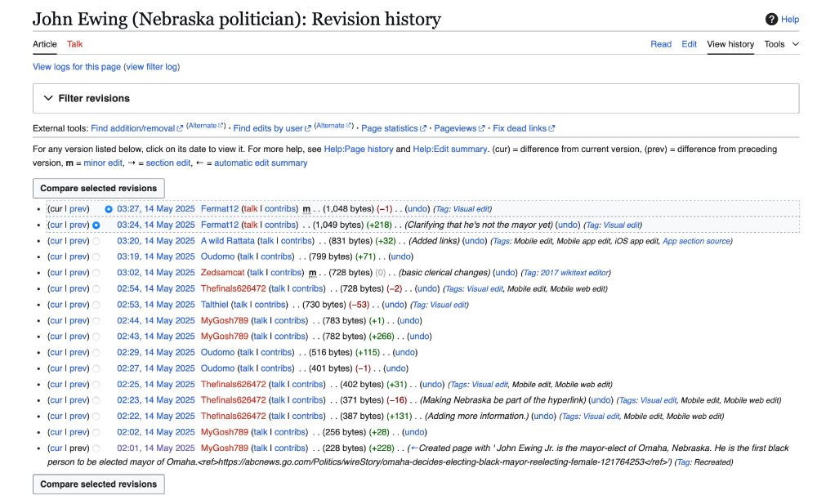Click the minor edit legend link
The height and width of the screenshot is (504, 817).
click(x=103, y=163)
